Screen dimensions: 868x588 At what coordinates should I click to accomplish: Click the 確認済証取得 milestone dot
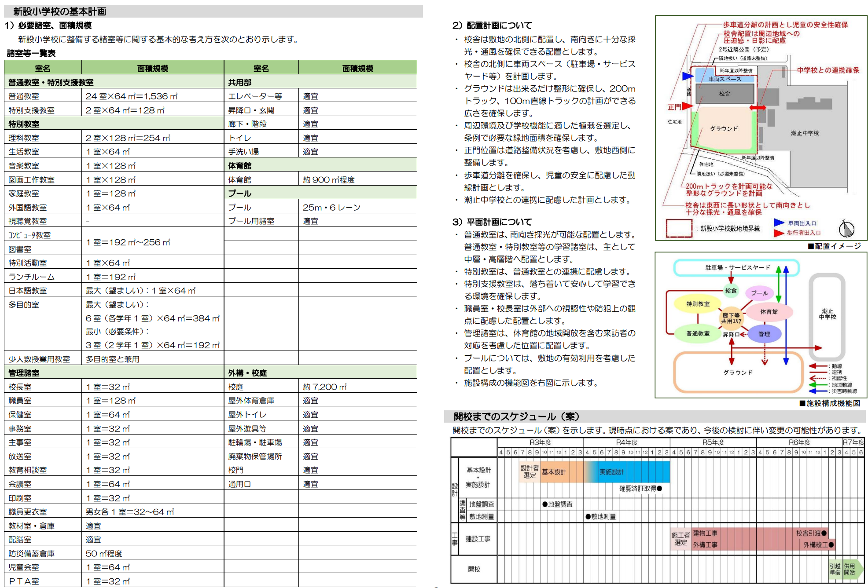click(659, 488)
